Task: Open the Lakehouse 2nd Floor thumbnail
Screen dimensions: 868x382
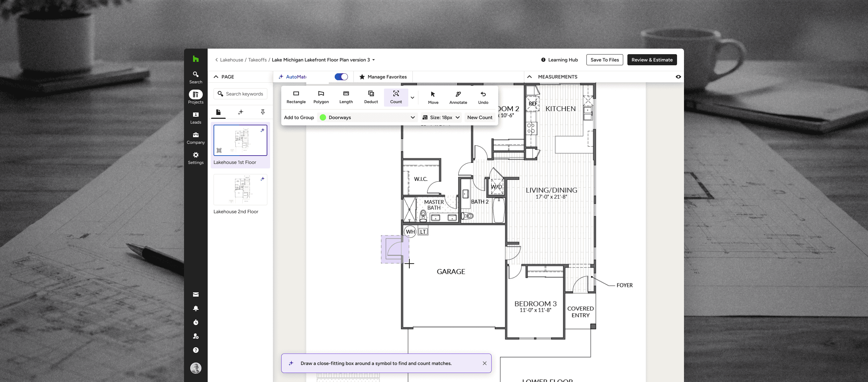Action: tap(240, 190)
